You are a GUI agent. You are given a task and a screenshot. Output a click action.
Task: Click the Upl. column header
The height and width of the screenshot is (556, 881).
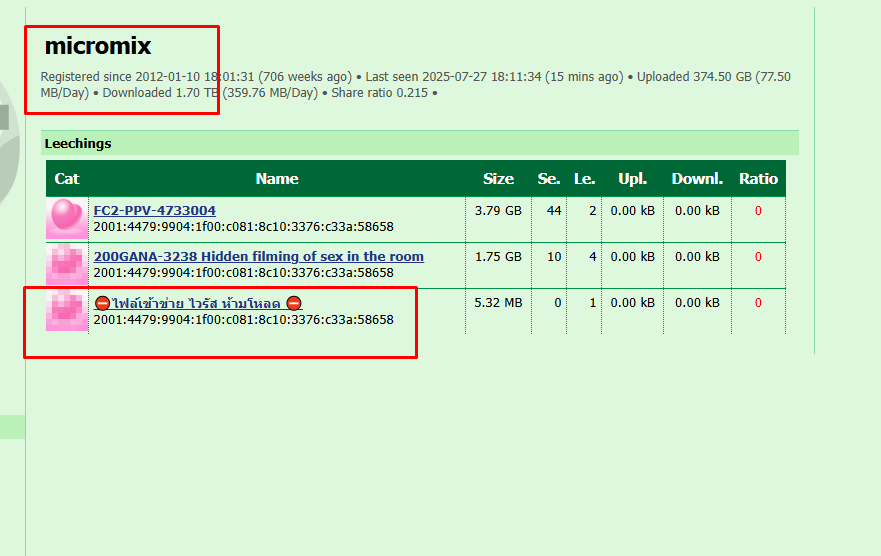(633, 179)
